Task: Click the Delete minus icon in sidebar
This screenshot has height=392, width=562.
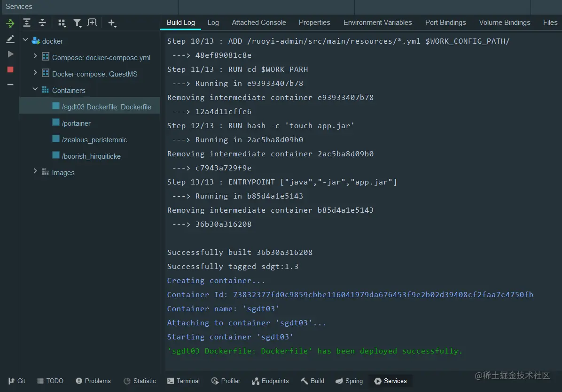Action: pos(10,85)
